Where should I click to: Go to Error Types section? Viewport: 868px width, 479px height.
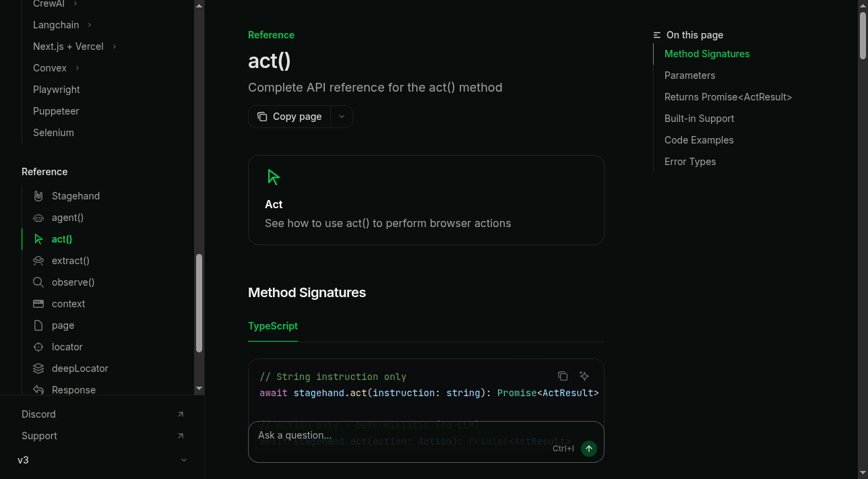(690, 162)
